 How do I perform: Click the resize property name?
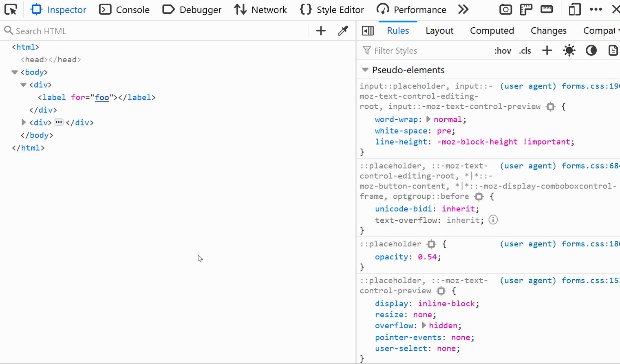[389, 315]
